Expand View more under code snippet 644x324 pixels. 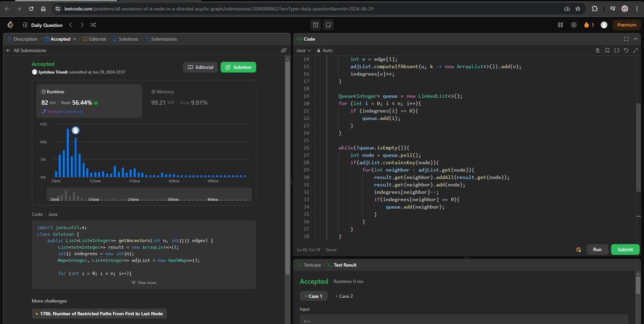144,282
